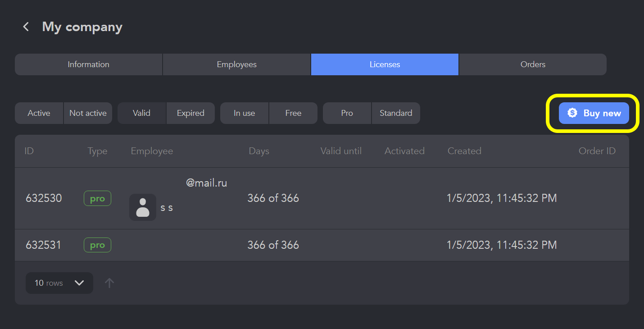Switch to the Information tab
The height and width of the screenshot is (329, 644).
point(88,64)
